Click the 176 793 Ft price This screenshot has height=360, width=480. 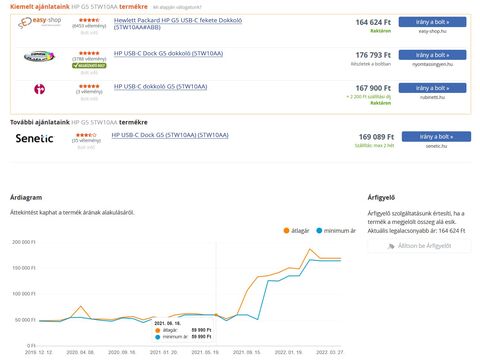(x=373, y=55)
